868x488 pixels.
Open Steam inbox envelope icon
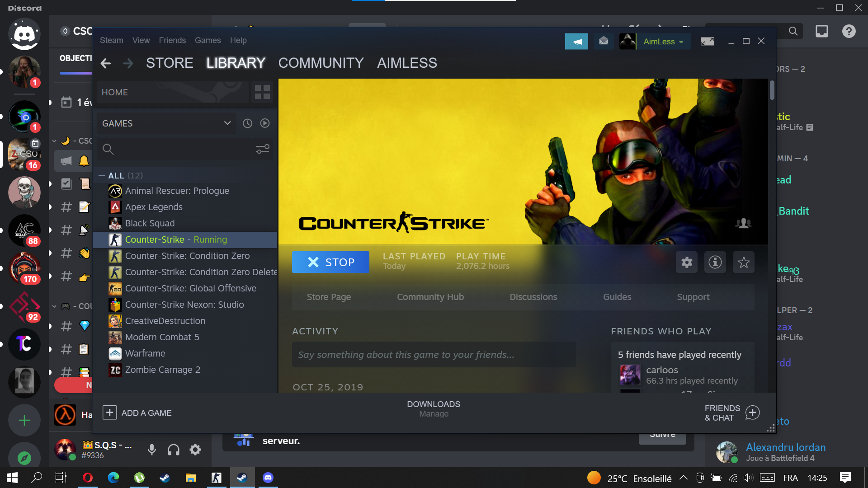(604, 42)
